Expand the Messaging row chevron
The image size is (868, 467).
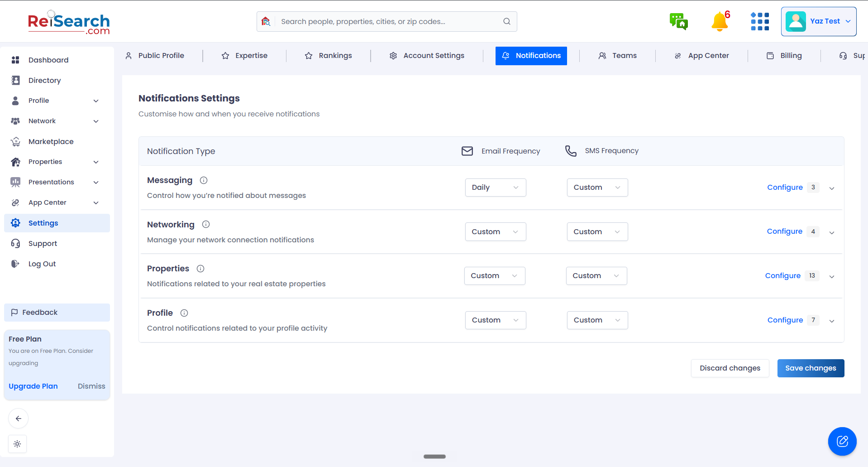832,188
